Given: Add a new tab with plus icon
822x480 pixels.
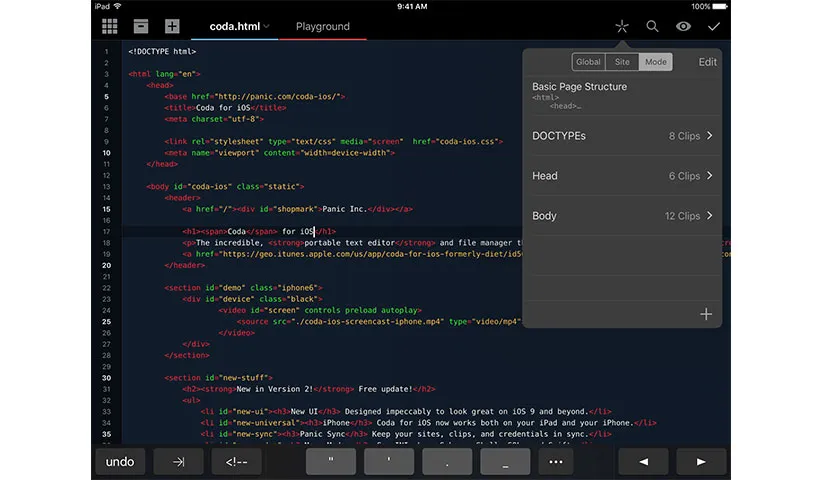Looking at the screenshot, I should 172,27.
